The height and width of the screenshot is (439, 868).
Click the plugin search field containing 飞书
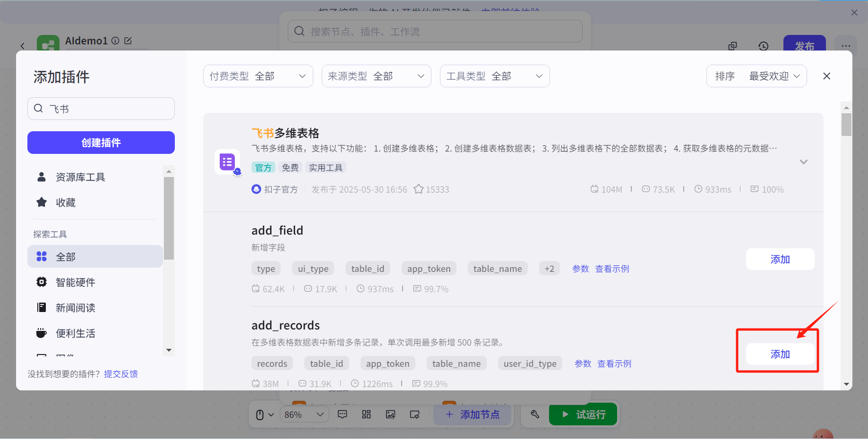[101, 109]
